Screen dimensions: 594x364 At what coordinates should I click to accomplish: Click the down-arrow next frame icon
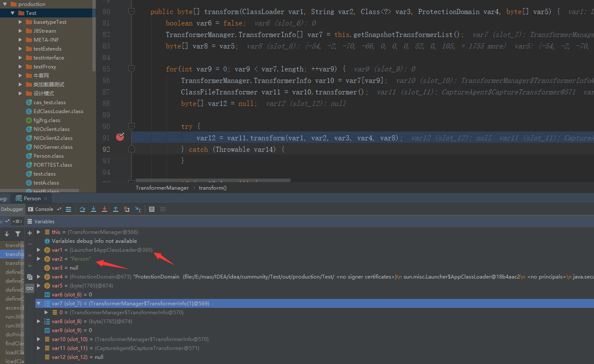click(x=7, y=234)
